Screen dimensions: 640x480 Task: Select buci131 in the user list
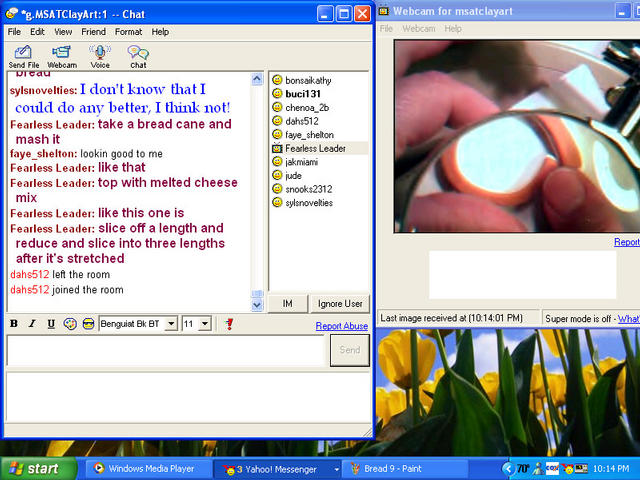[303, 94]
